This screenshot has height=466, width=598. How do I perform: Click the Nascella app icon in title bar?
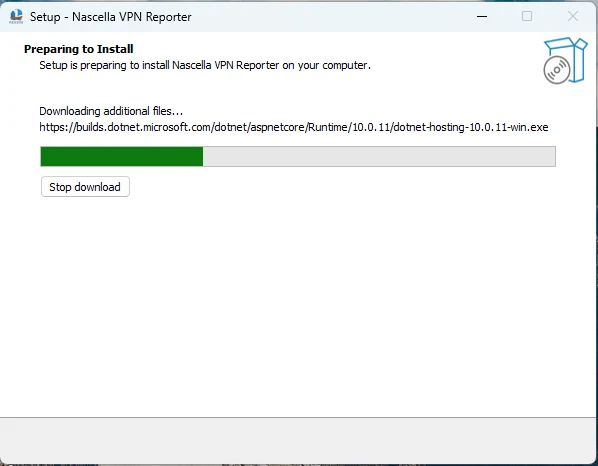pyautogui.click(x=16, y=16)
